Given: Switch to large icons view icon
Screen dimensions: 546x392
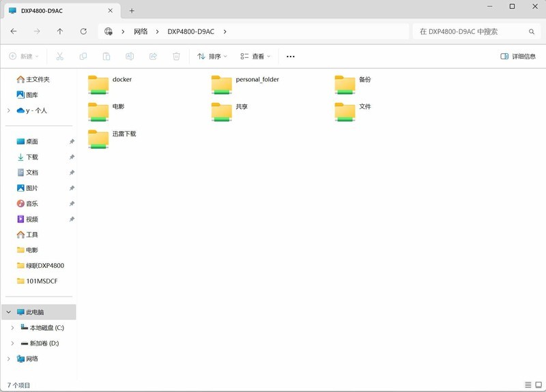Looking at the screenshot, I should point(538,385).
